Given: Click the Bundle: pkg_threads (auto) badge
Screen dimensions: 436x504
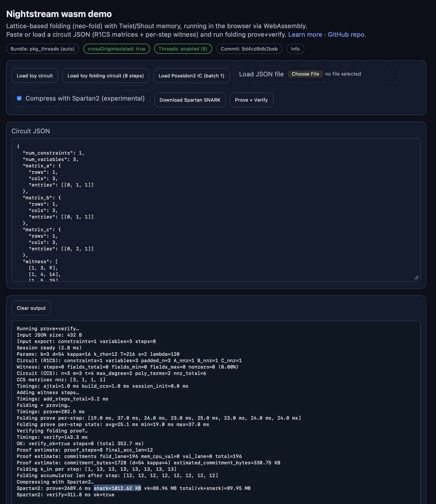Looking at the screenshot, I should [43, 49].
